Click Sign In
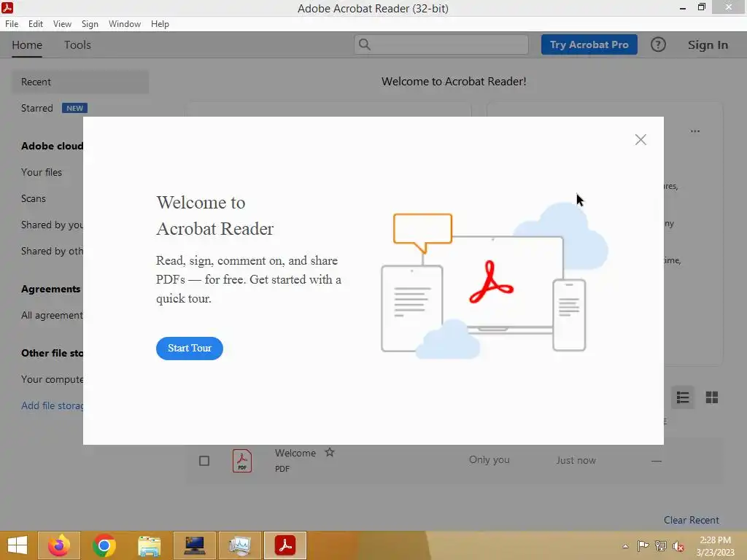747x560 pixels. tap(708, 44)
